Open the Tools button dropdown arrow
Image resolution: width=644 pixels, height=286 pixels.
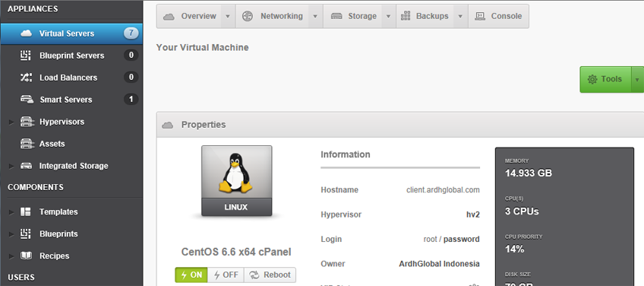(x=637, y=79)
